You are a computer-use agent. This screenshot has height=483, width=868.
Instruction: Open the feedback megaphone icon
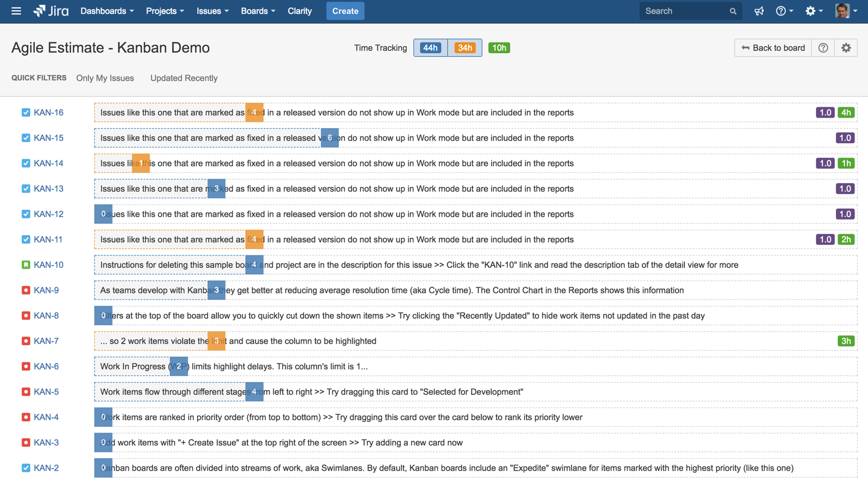coord(759,11)
